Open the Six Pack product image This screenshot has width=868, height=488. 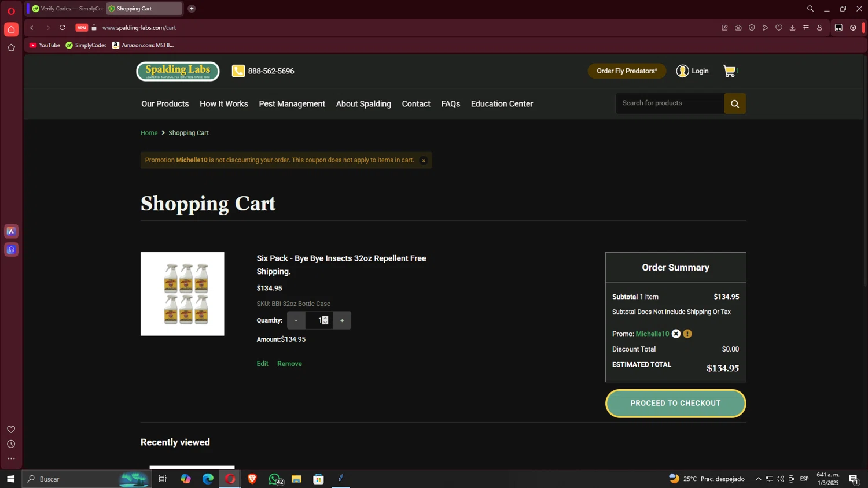(182, 294)
